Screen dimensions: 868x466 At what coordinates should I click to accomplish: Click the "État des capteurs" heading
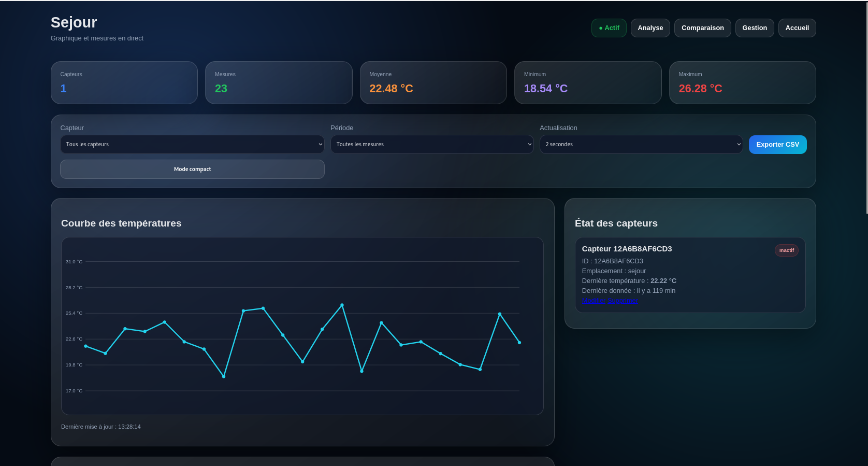(616, 223)
